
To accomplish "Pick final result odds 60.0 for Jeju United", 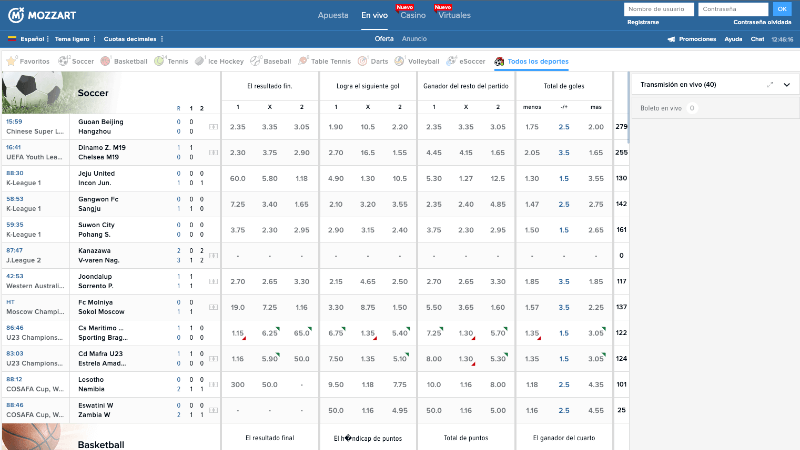I will 238,179.
